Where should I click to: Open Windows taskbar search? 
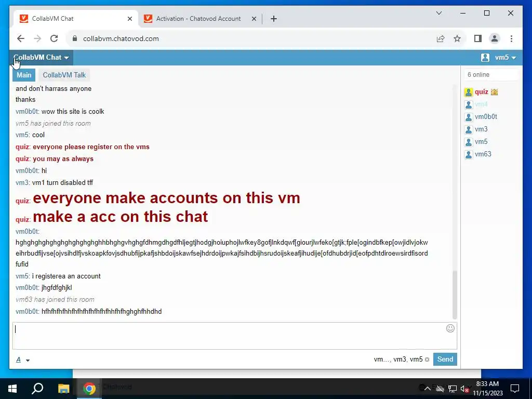pos(37,389)
